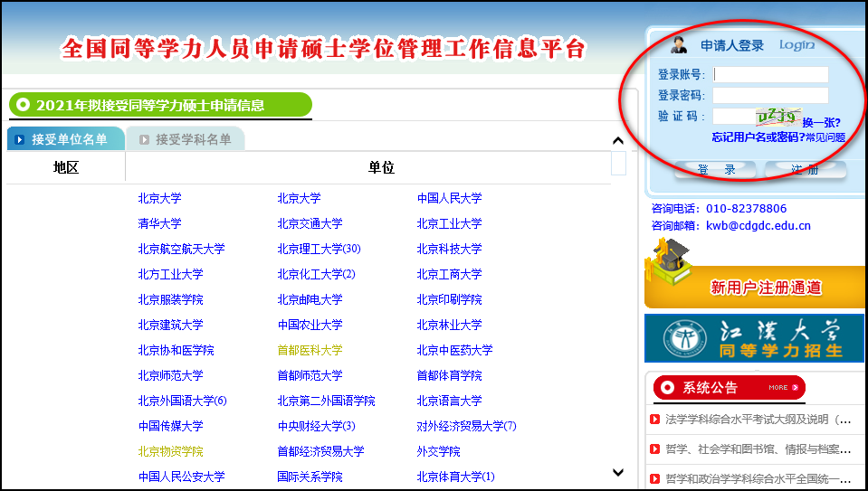Open the 北京交通大学 link
Image resolution: width=868 pixels, height=491 pixels.
click(310, 223)
